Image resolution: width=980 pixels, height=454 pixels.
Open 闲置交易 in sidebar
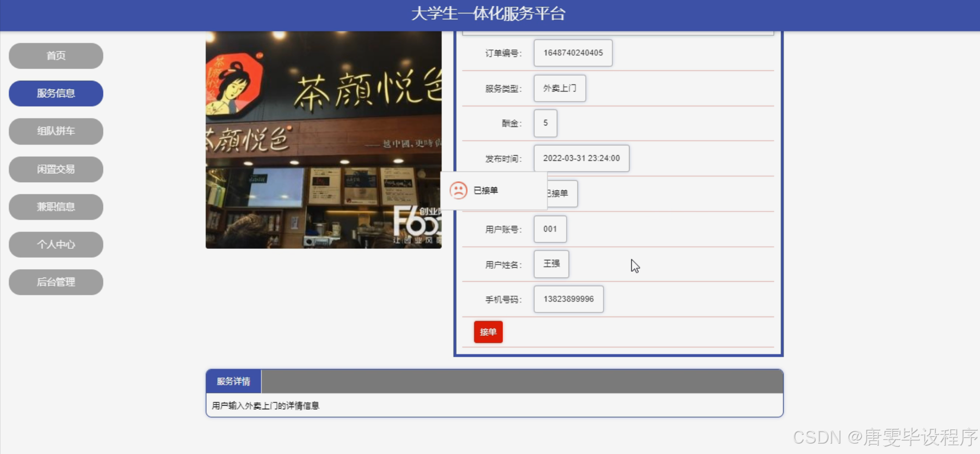point(56,169)
